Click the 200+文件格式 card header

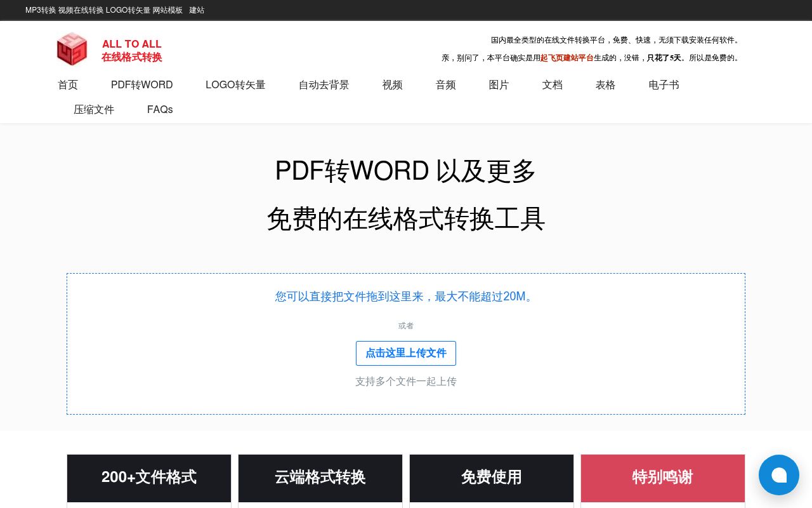[149, 478]
